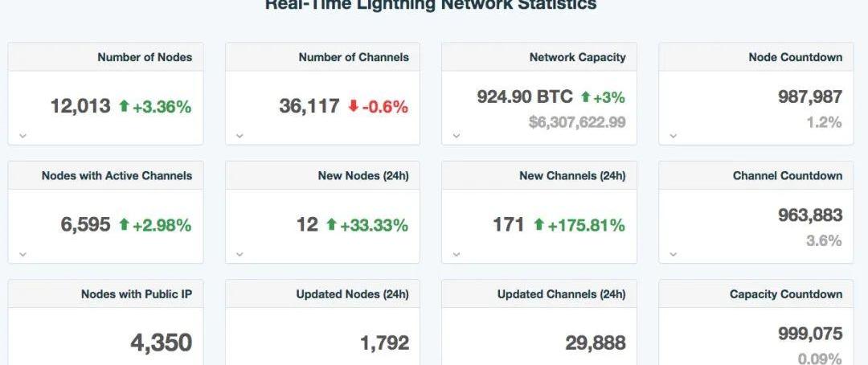The height and width of the screenshot is (365, 868).
Task: Expand the Number of Nodes card chevron
Action: pyautogui.click(x=23, y=135)
